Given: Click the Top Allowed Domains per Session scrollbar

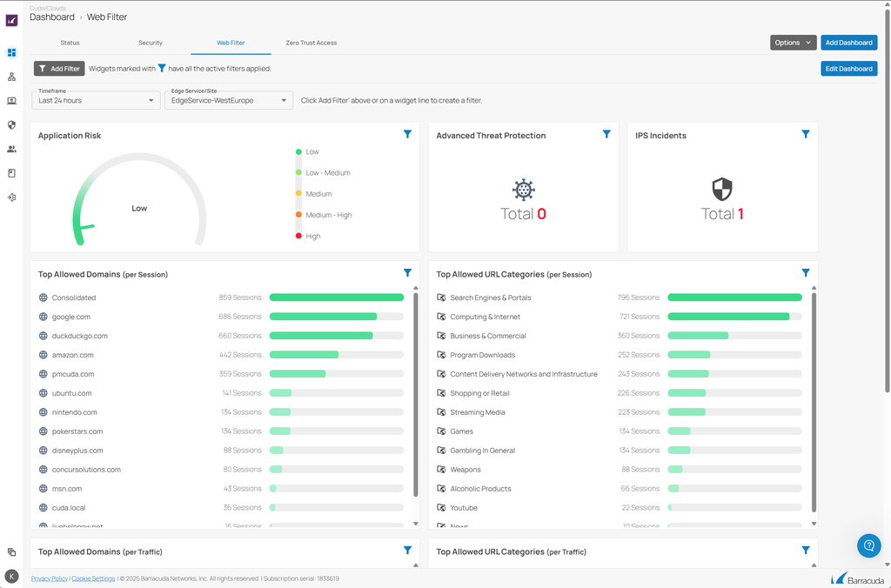Looking at the screenshot, I should click(415, 395).
